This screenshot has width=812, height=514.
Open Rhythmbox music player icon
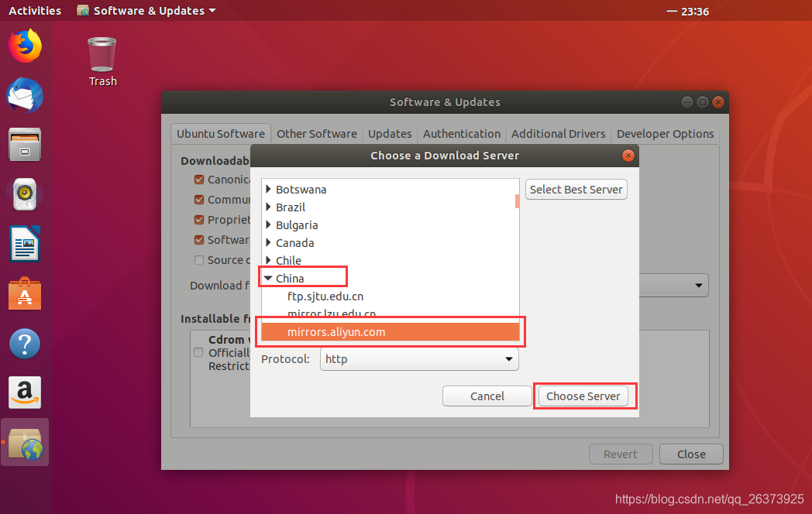[x=24, y=194]
